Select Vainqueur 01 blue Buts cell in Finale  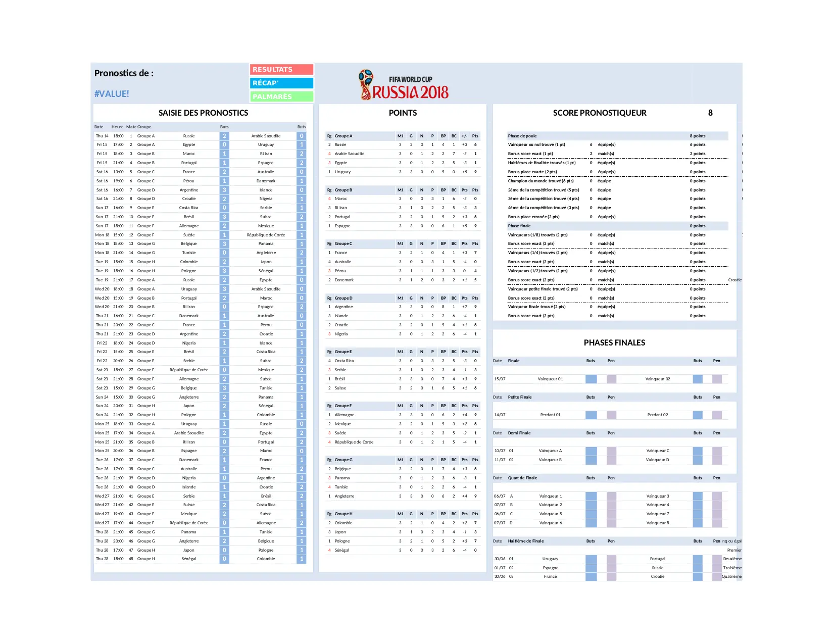click(591, 379)
